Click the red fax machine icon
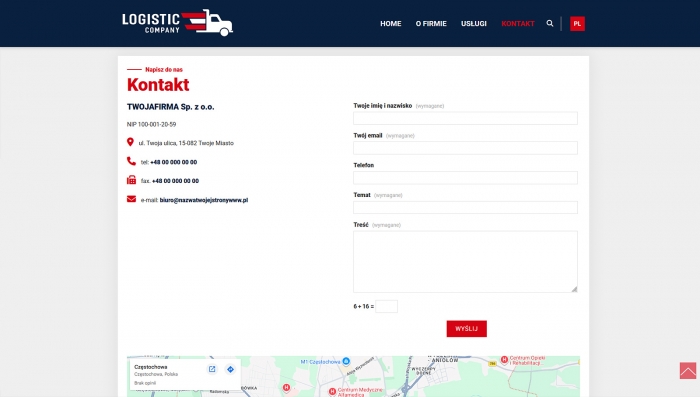The height and width of the screenshot is (397, 700). 131,180
